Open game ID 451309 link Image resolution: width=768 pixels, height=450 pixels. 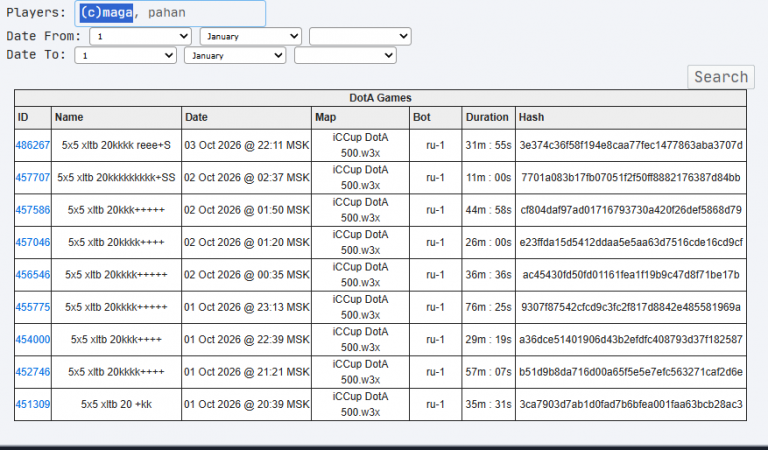tap(32, 404)
